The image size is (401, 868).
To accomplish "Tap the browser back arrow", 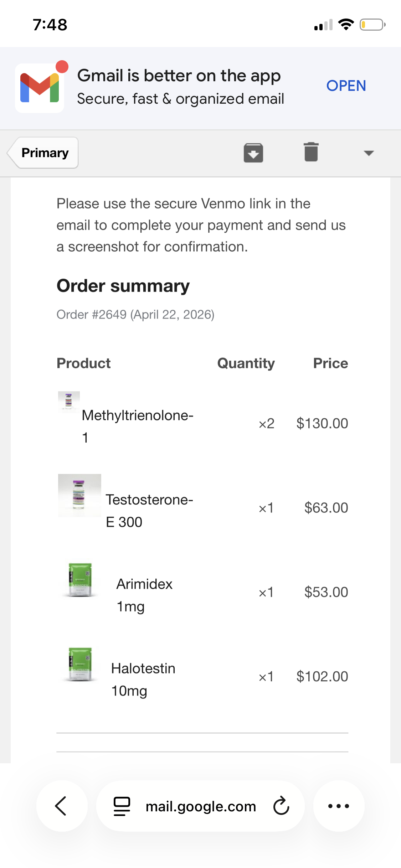I will [x=61, y=806].
